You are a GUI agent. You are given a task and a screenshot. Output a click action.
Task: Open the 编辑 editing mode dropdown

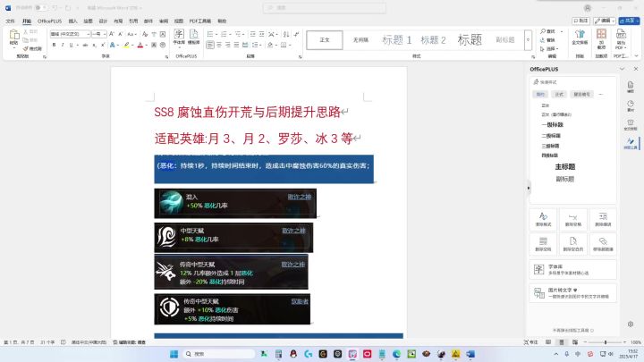pyautogui.click(x=605, y=21)
